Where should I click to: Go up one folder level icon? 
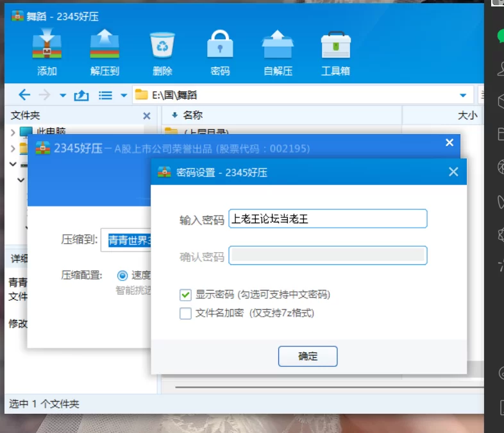click(x=81, y=95)
